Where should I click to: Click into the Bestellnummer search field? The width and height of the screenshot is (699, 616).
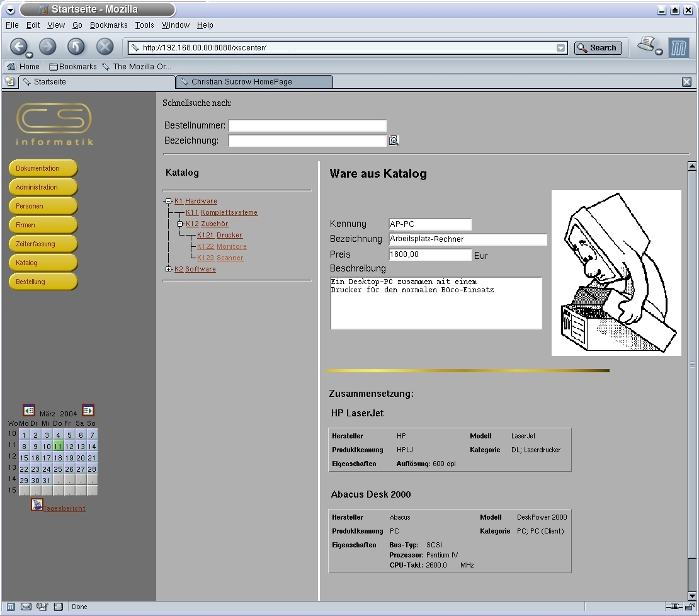[307, 126]
